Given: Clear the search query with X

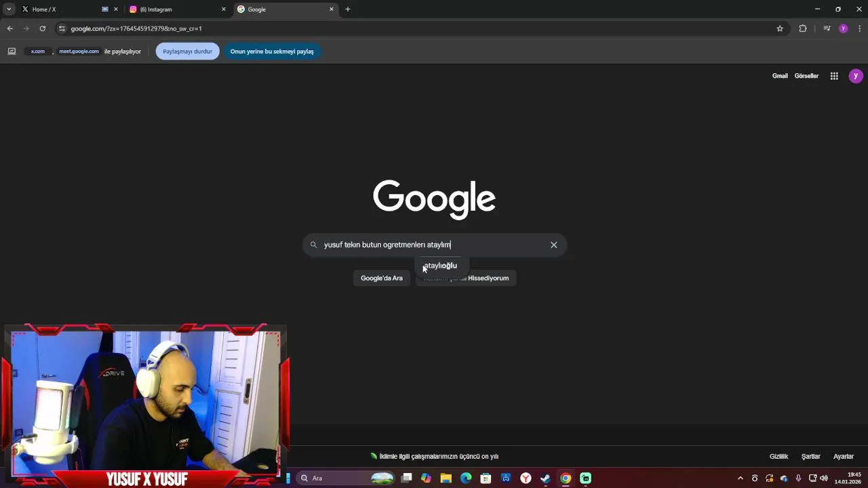Looking at the screenshot, I should (x=554, y=245).
